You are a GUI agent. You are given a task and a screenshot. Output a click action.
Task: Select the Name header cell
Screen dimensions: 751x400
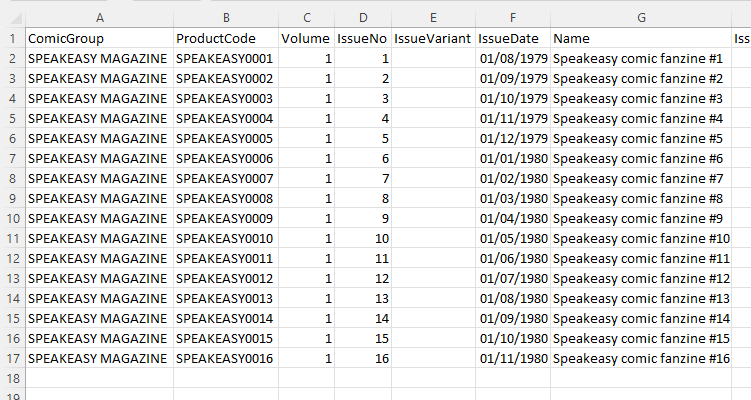(x=641, y=39)
